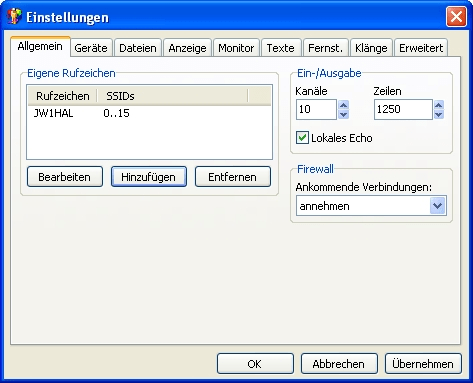Click into the Zeilen input field
This screenshot has width=473, height=383.
pos(403,109)
